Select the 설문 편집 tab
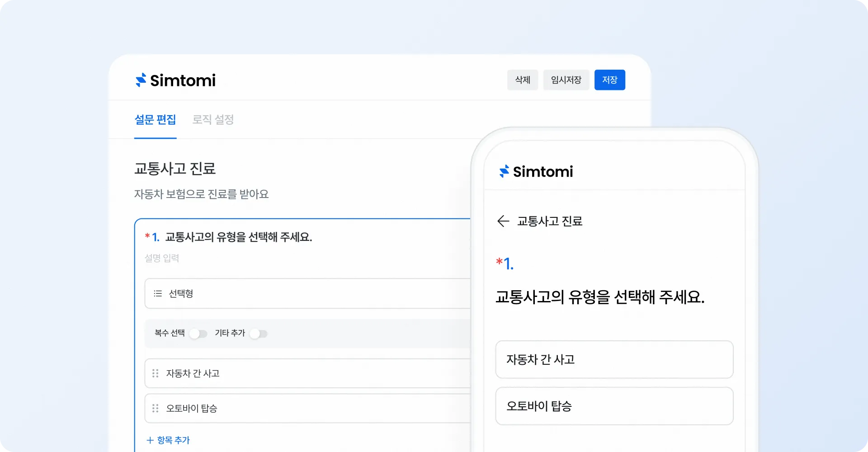Image resolution: width=868 pixels, height=452 pixels. pos(156,120)
